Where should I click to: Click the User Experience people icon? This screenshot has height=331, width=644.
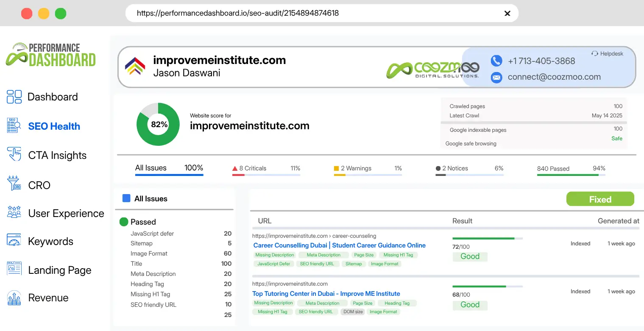click(14, 212)
